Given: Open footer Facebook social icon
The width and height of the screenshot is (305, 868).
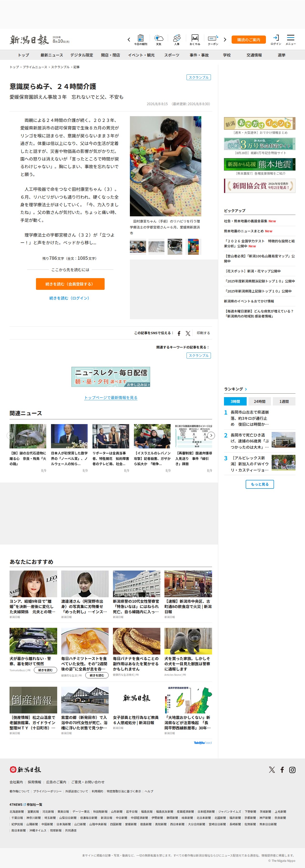Looking at the screenshot, I should pyautogui.click(x=282, y=770).
